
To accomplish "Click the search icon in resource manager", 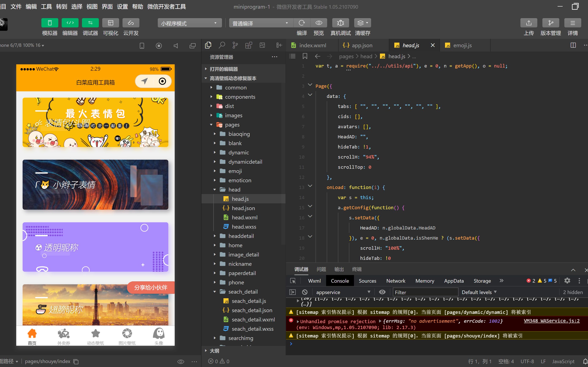I will (x=221, y=45).
